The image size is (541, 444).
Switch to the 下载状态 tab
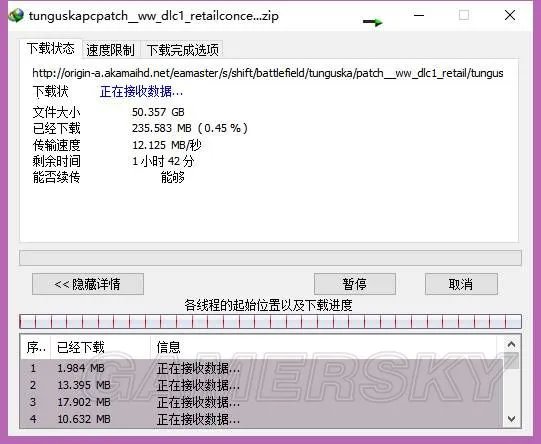[51, 48]
